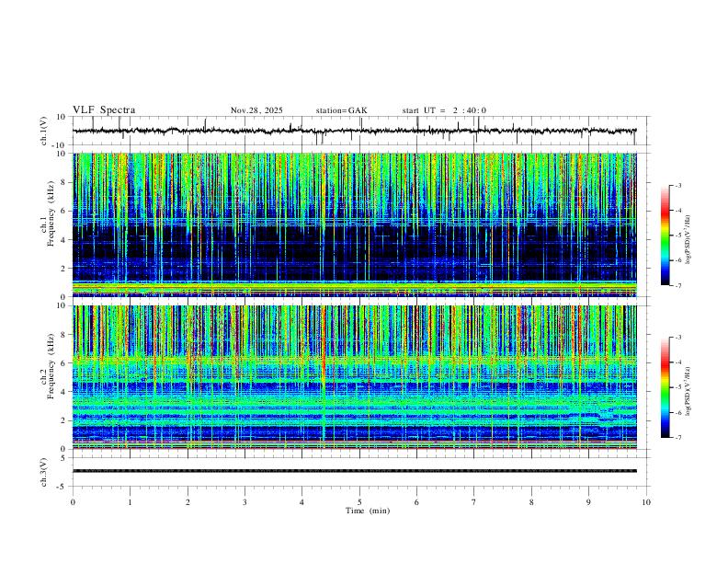
Task: Click time axis tick label '9'
Action: 588,502
